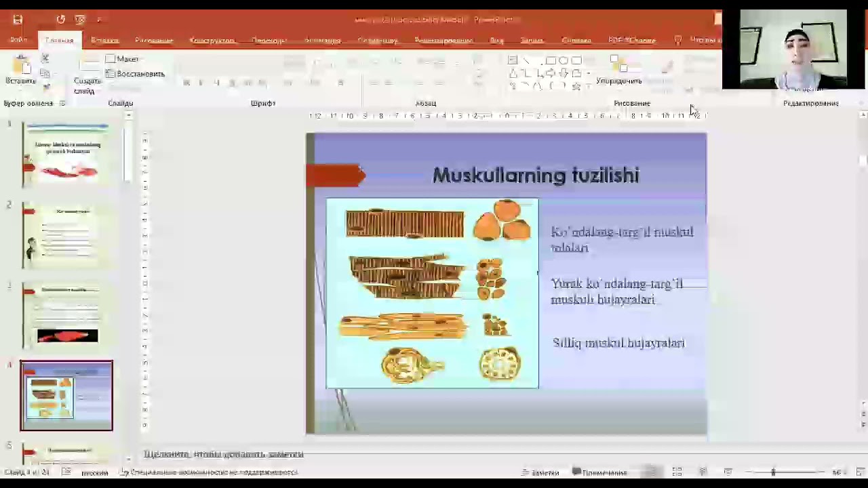Toggle the Примечания comments button
868x488 pixels.
[x=600, y=472]
